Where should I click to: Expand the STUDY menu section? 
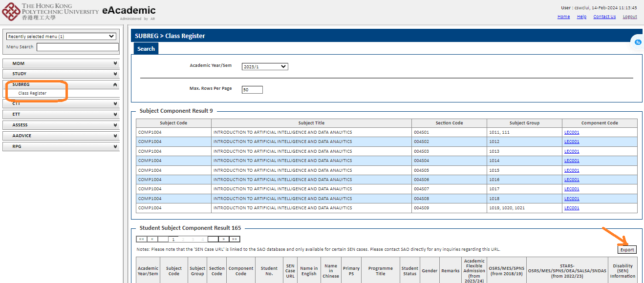61,74
